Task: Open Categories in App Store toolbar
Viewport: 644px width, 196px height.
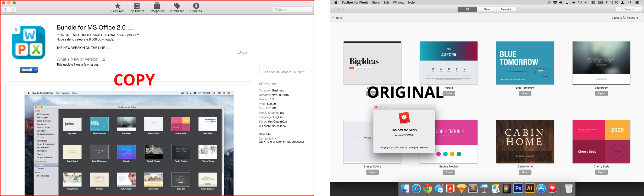Action: pyautogui.click(x=157, y=7)
